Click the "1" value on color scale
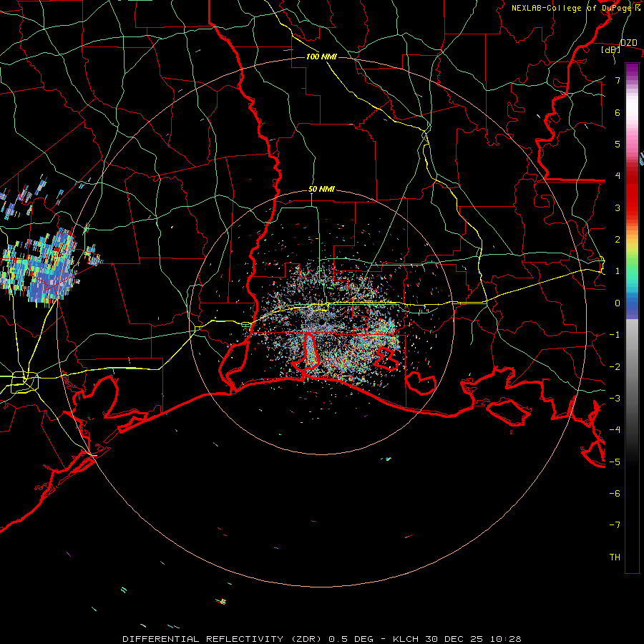The height and width of the screenshot is (644, 644). click(618, 271)
